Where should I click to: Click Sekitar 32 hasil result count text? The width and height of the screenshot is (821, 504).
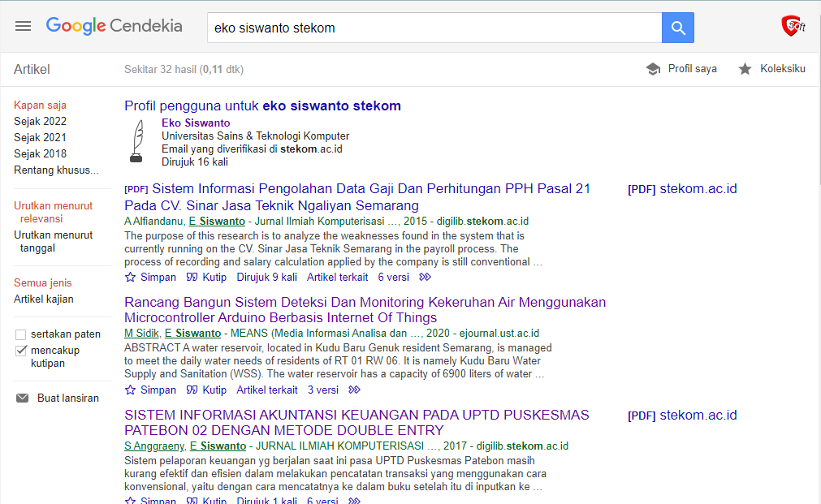[x=184, y=69]
